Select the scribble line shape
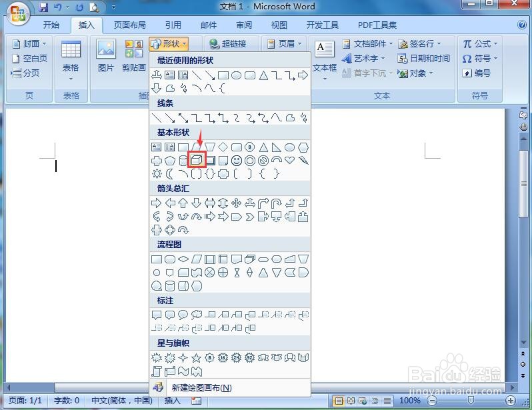532x410 pixels. click(x=303, y=118)
